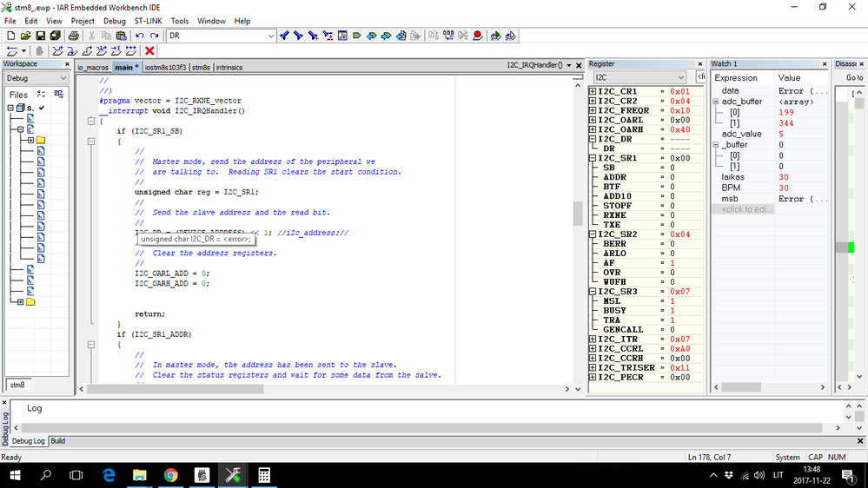Click the Open file folder icon
This screenshot has height=488, width=868.
tap(25, 36)
